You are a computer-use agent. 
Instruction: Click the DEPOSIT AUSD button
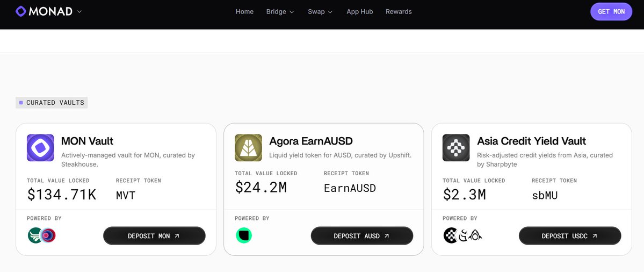[362, 236]
